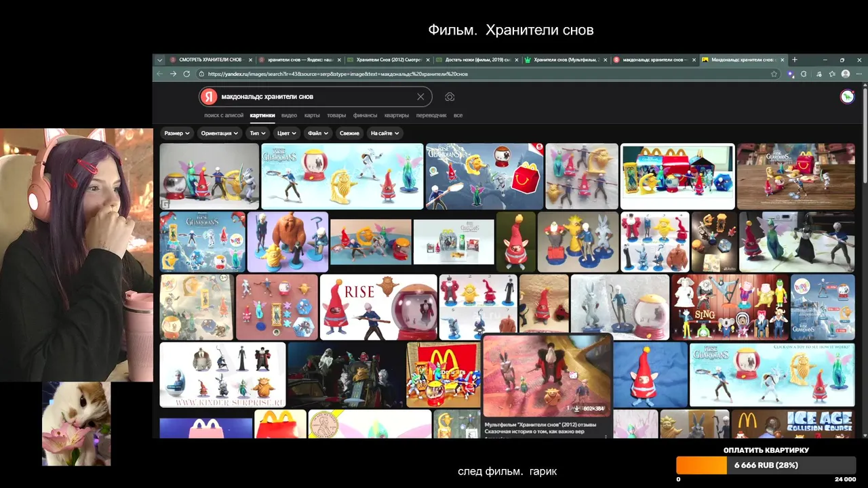Open the tab search chevron at top left
Viewport: 868px width, 488px height.
pos(160,60)
